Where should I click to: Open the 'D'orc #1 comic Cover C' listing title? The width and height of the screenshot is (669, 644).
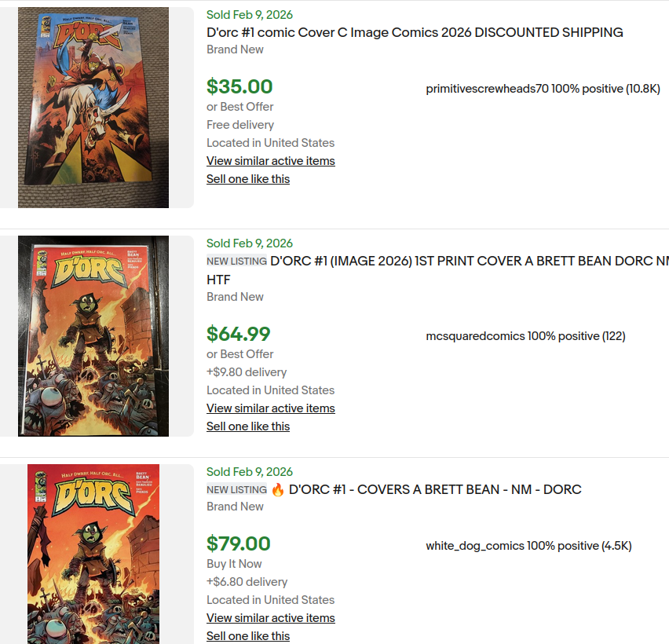click(415, 32)
